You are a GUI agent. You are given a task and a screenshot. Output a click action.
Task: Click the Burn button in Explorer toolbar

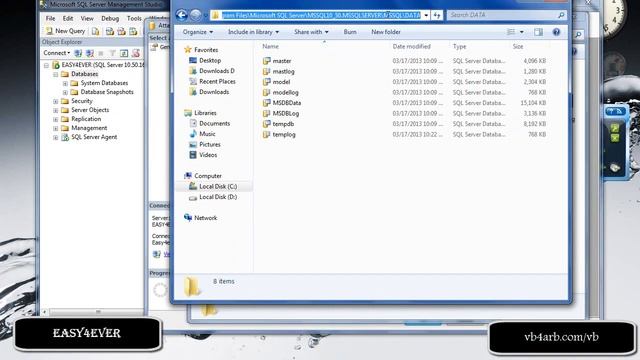(350, 32)
